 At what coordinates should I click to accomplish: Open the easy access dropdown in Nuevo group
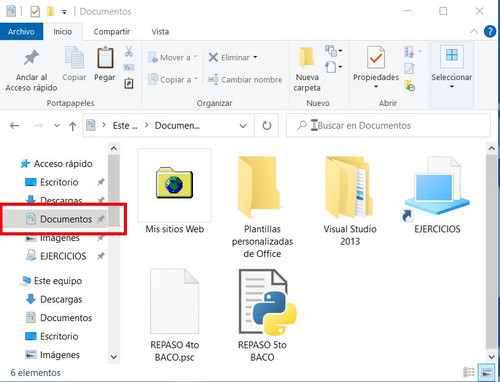click(333, 67)
